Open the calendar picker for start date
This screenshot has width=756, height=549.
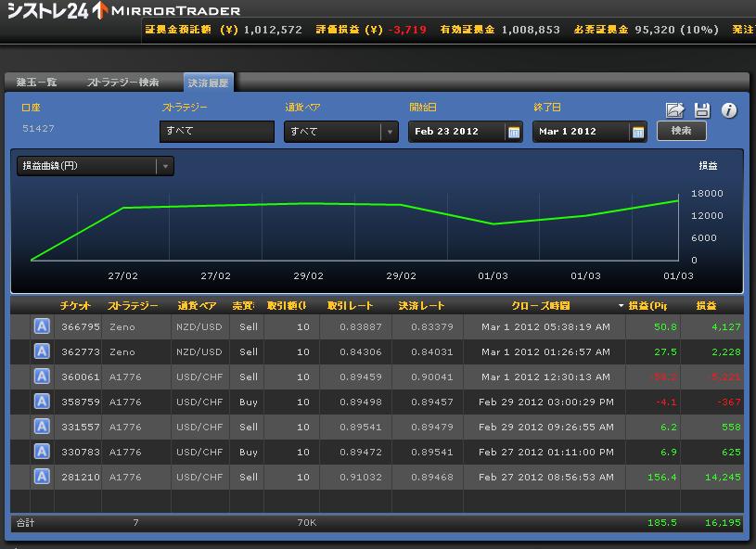[514, 132]
